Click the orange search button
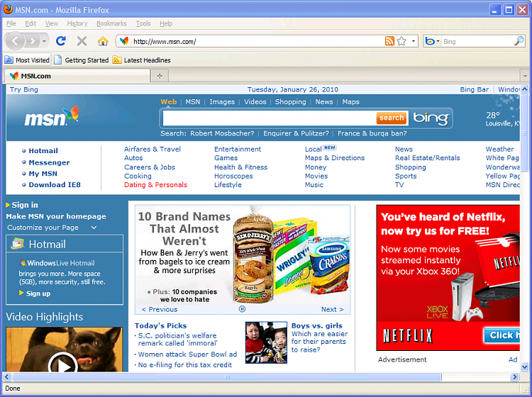The height and width of the screenshot is (397, 532). click(392, 118)
